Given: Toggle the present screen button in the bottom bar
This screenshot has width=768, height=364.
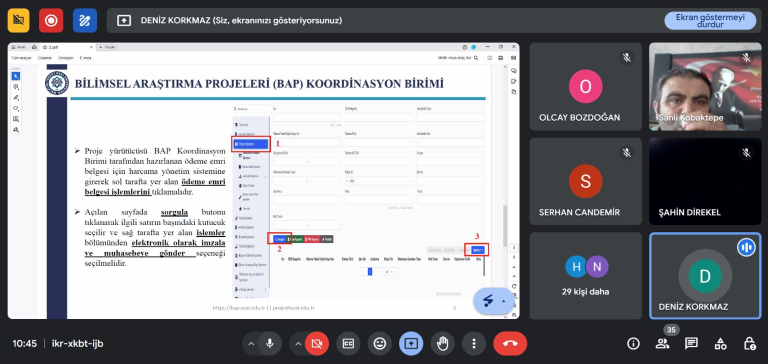Looking at the screenshot, I should coord(411,343).
